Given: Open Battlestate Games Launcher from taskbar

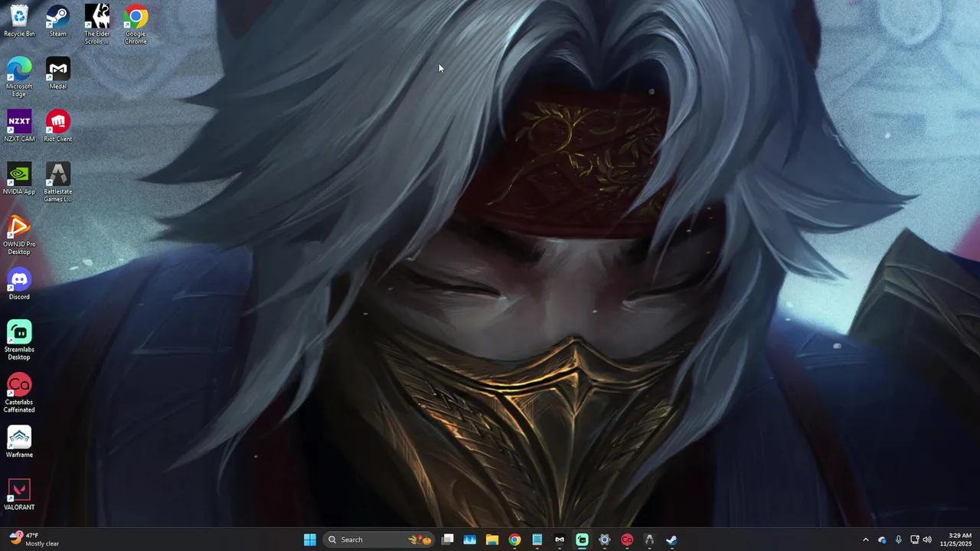Looking at the screenshot, I should [649, 540].
